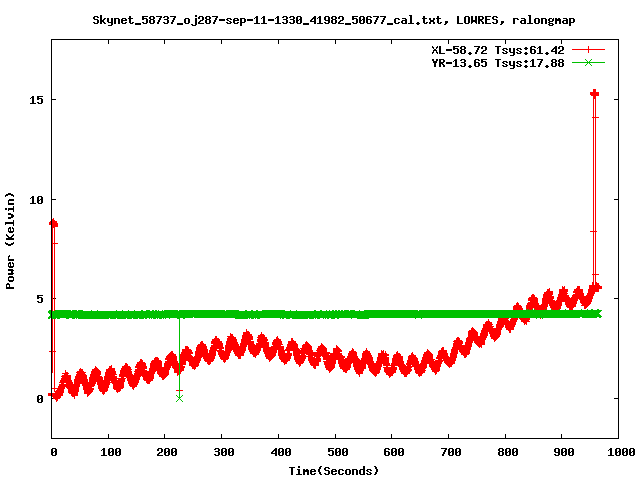Click the gray X marker near 225 seconds
The height and width of the screenshot is (480, 640).
click(179, 398)
